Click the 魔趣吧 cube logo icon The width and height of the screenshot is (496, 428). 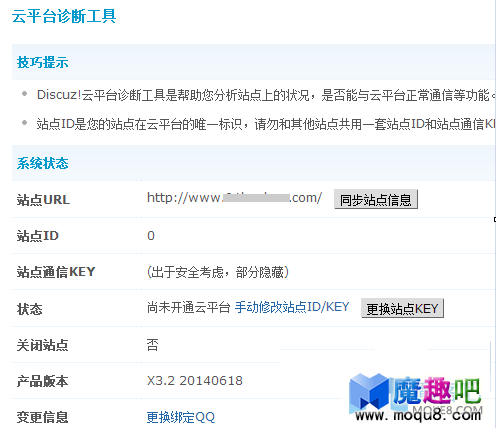point(369,392)
